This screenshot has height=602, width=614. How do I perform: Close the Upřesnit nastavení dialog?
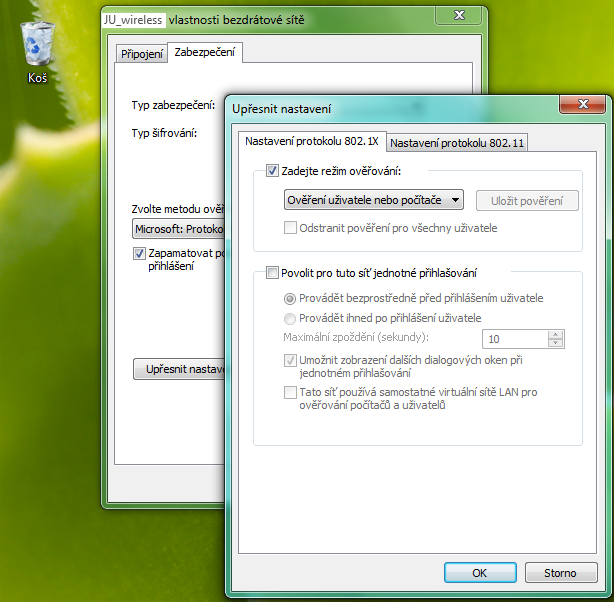pos(583,104)
